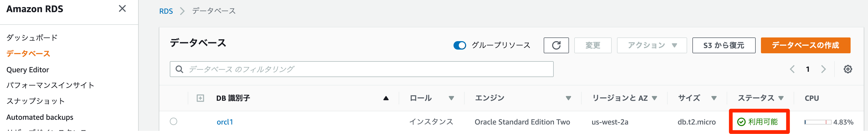This screenshot has width=868, height=134.
Task: Click the orcl1 CPU usage bar
Action: (x=817, y=122)
